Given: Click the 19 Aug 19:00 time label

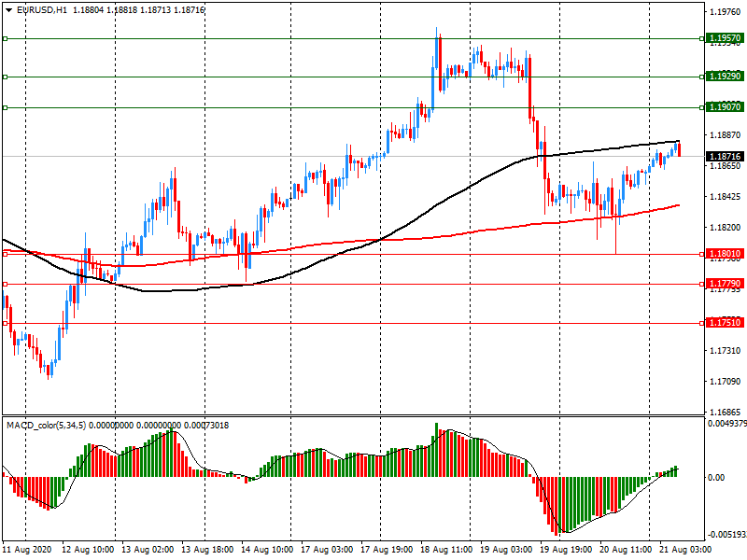Looking at the screenshot, I should coord(566,550).
